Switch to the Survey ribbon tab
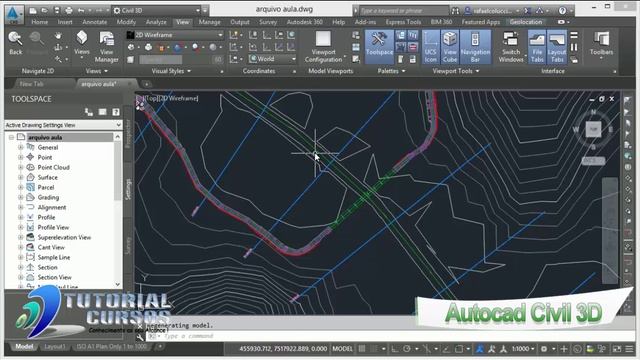 tap(268, 22)
